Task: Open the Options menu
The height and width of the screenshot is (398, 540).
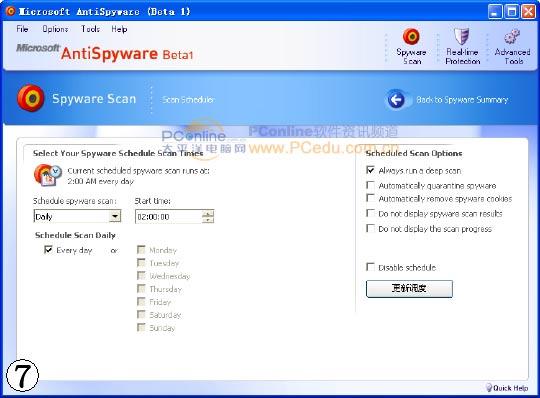Action: [55, 29]
